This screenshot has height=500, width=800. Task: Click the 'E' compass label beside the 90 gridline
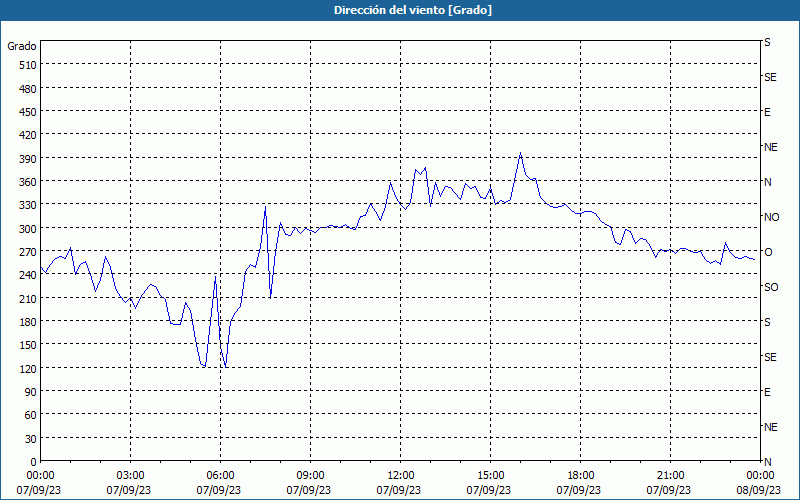[767, 392]
